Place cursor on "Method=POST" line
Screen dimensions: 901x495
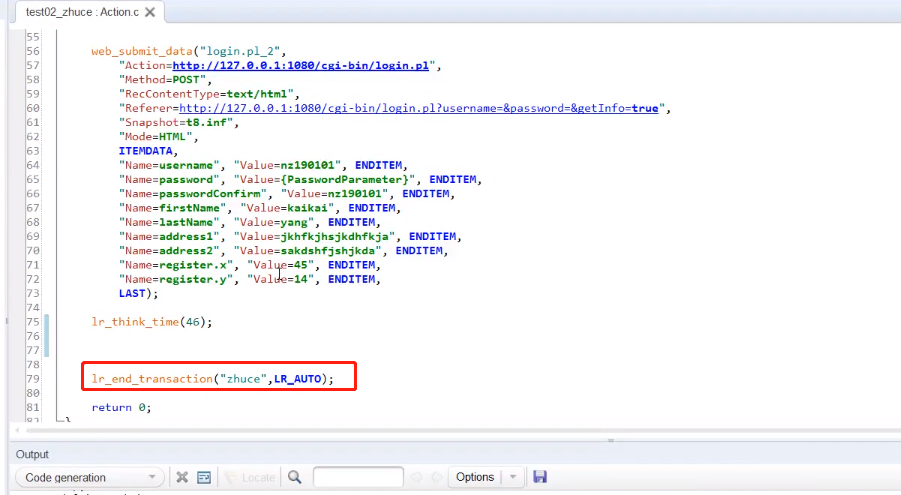click(165, 80)
